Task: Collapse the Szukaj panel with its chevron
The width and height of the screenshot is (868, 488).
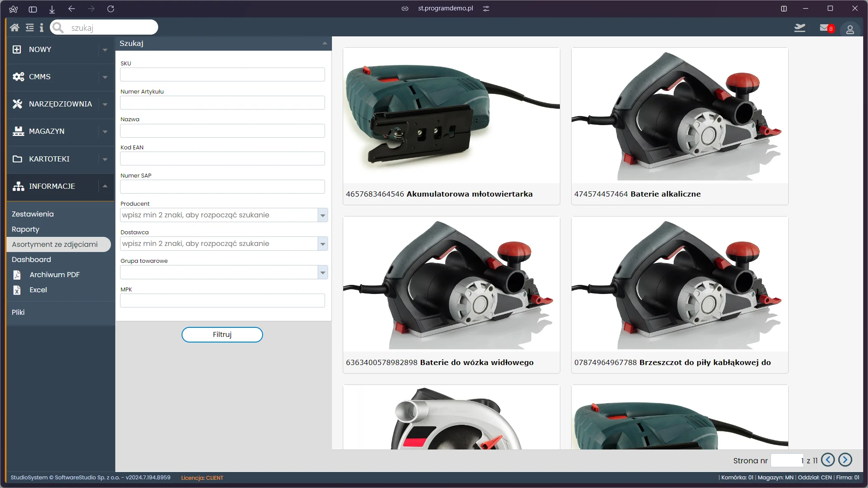Action: point(325,43)
